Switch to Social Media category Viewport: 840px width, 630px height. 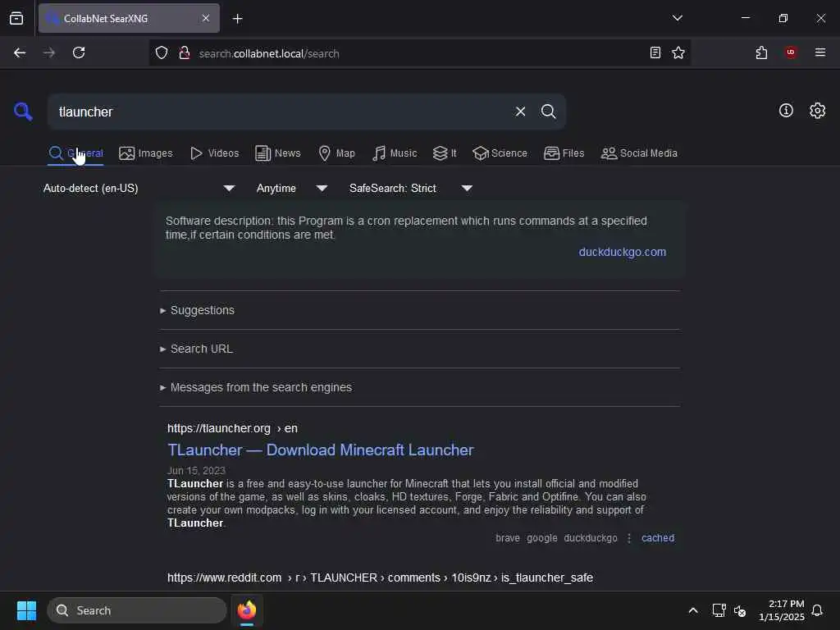point(639,153)
